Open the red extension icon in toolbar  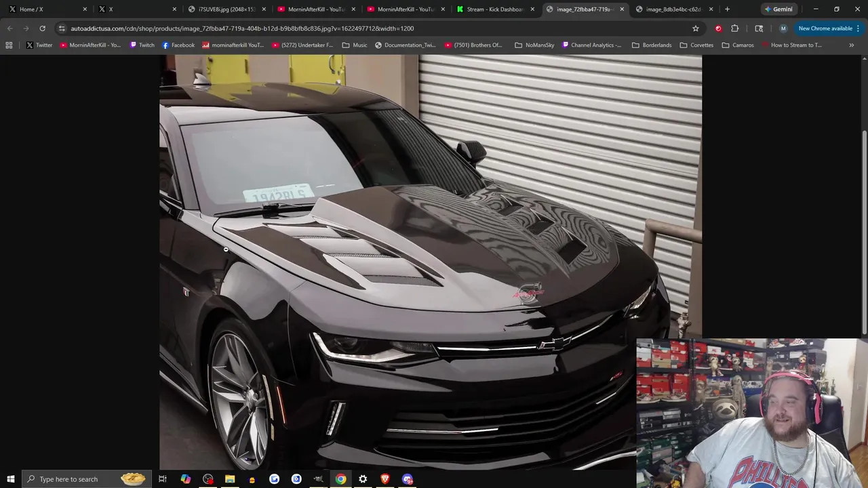tap(718, 28)
